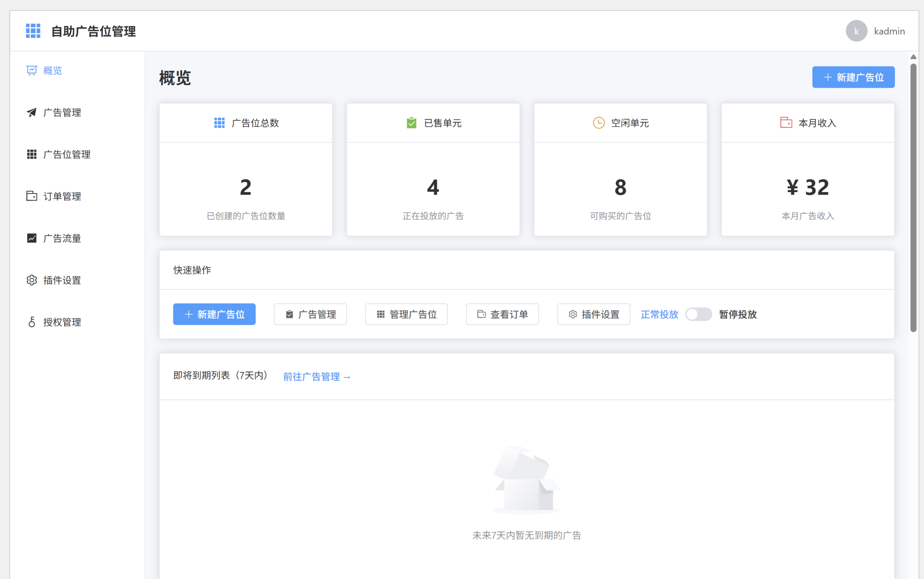Click the 正常投放 label

pyautogui.click(x=659, y=314)
